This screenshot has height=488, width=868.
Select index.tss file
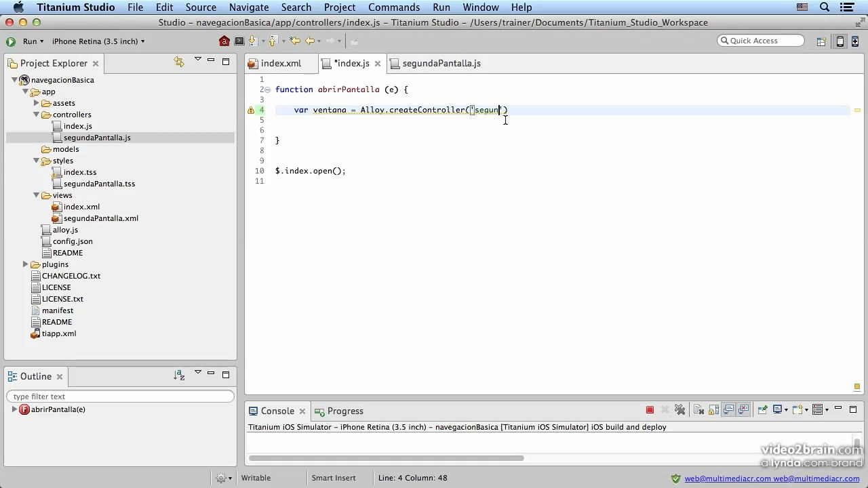[80, 172]
